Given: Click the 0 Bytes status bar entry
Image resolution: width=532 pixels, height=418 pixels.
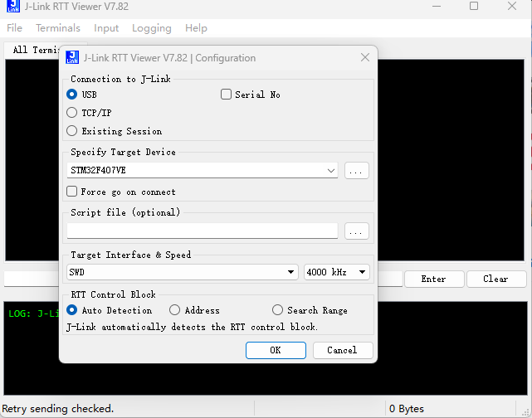Looking at the screenshot, I should point(407,409).
